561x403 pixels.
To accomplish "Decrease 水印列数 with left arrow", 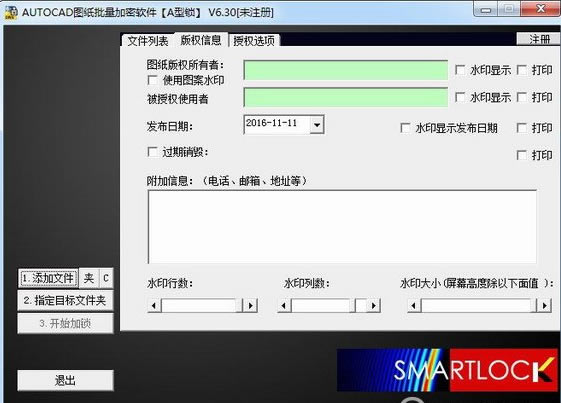I will (284, 306).
